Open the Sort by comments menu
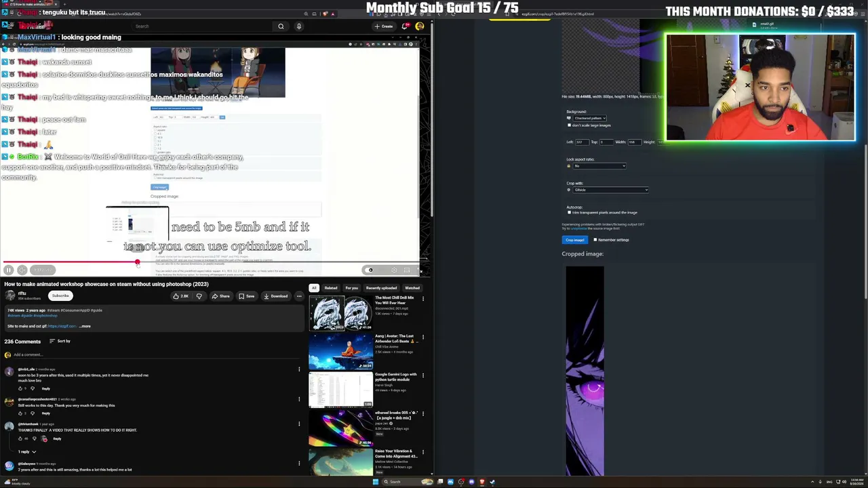Image resolution: width=868 pixels, height=488 pixels. (x=60, y=341)
